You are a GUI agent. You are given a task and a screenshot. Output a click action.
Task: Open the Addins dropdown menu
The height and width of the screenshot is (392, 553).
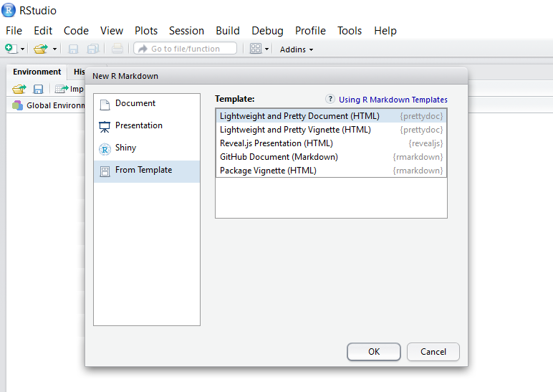click(297, 49)
